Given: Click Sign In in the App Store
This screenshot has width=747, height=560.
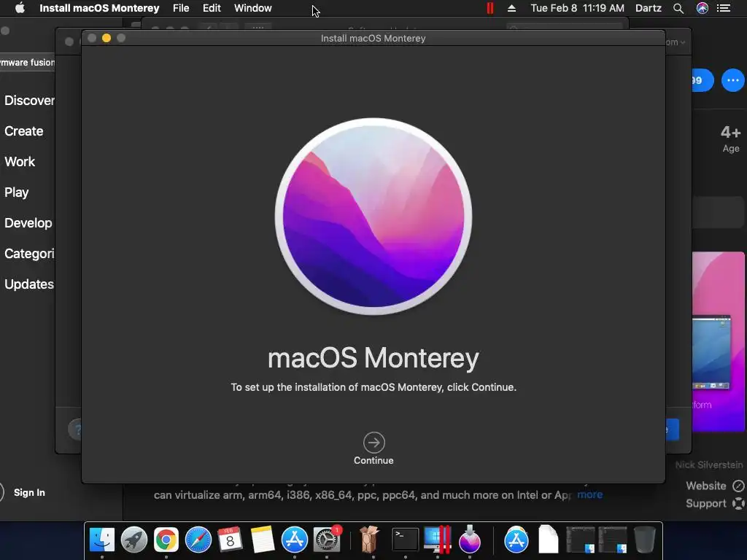Looking at the screenshot, I should [29, 492].
